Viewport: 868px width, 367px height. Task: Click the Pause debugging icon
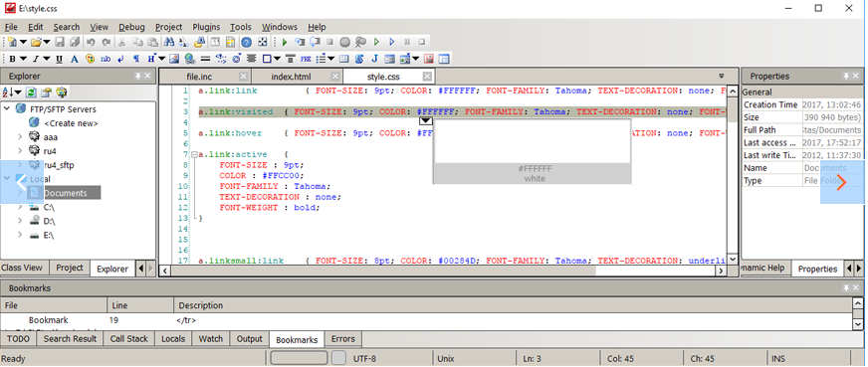coord(407,42)
